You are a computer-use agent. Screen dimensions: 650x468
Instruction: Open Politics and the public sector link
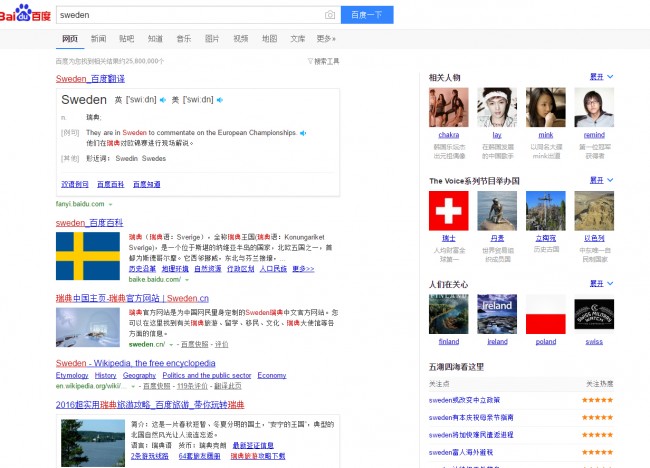pos(207,376)
